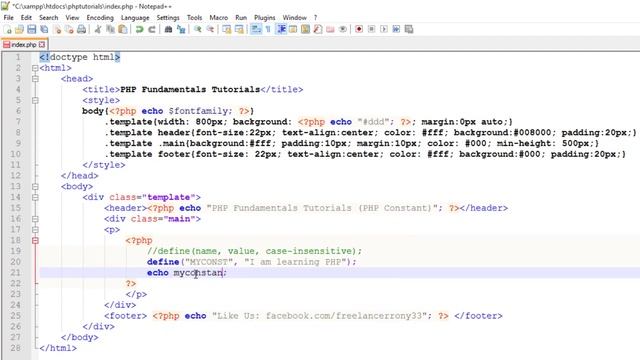
Task: Open the ? help menu
Action: click(315, 18)
